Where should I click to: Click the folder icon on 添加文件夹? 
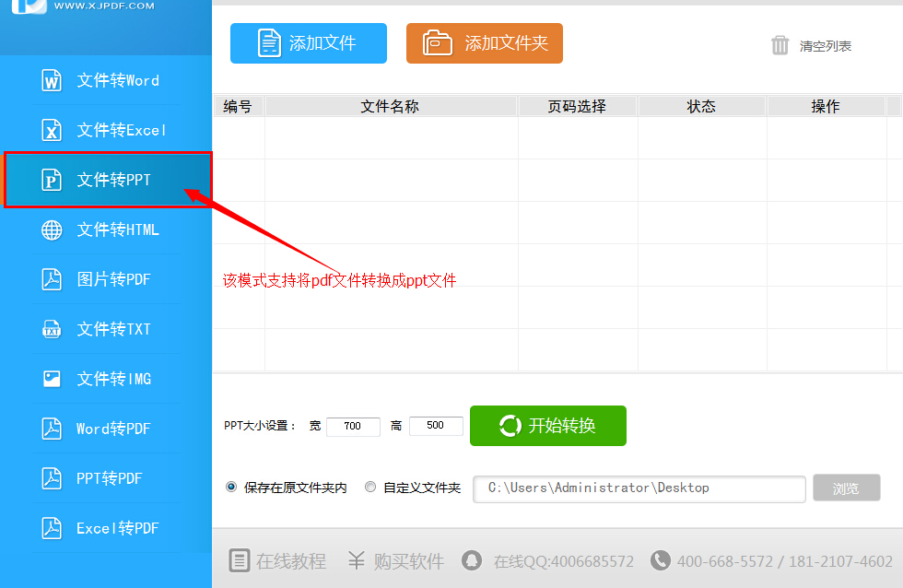pyautogui.click(x=438, y=43)
